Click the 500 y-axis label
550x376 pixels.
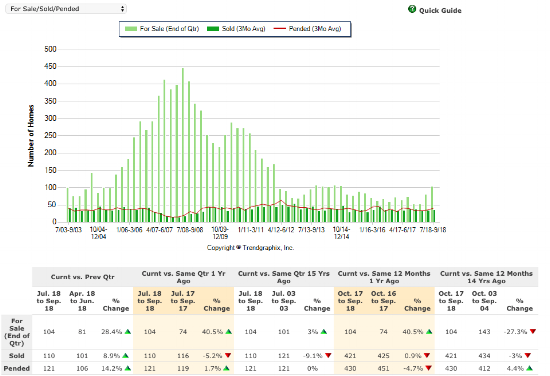point(51,49)
